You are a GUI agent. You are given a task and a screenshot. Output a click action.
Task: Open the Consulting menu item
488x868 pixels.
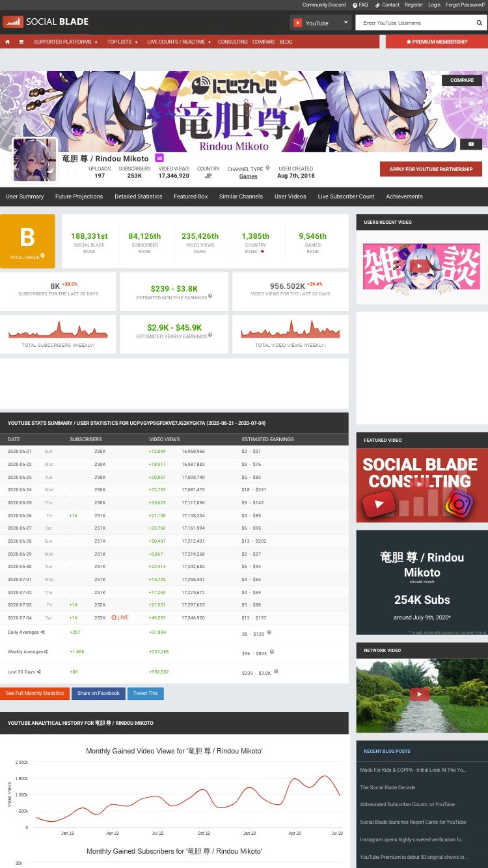232,42
